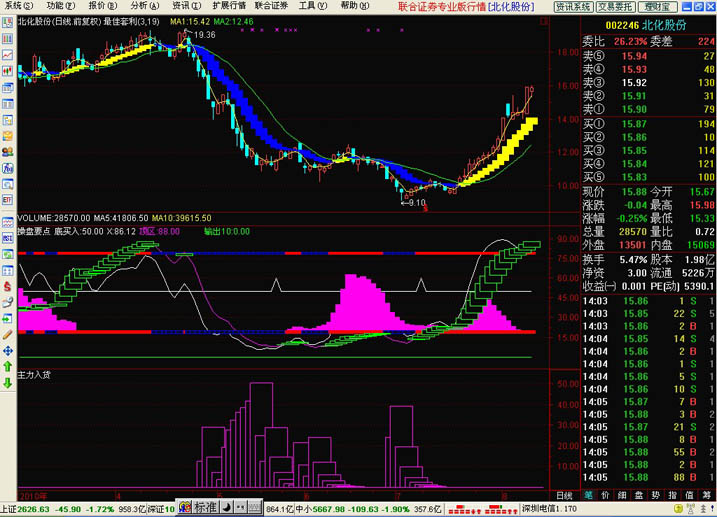
Task: Click the 深圳电信1.170 status entry
Action: (x=549, y=508)
